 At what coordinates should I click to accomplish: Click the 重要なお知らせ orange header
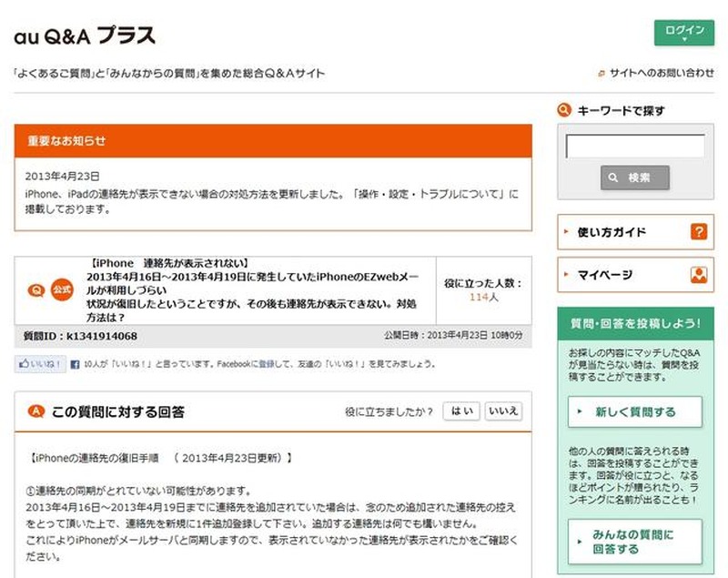pos(273,141)
